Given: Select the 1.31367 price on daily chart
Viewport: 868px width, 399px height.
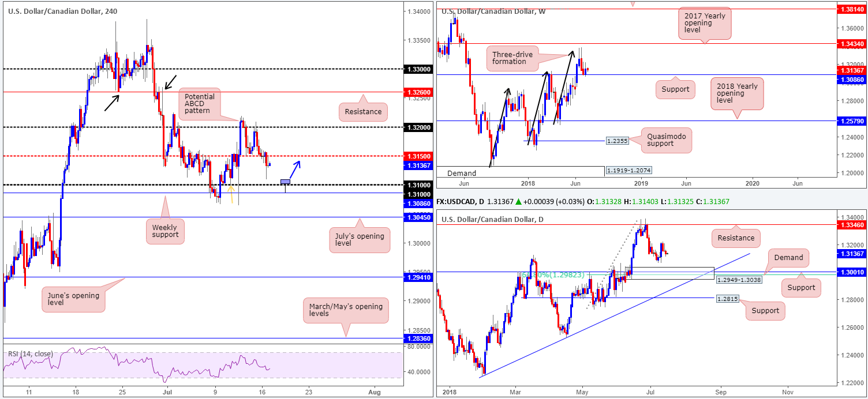Looking at the screenshot, I should coord(852,253).
